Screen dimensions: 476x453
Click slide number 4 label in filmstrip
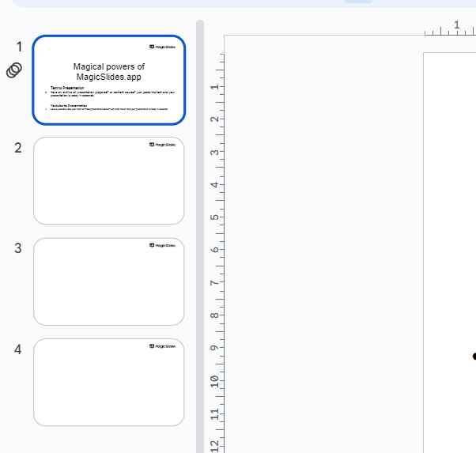coord(18,349)
